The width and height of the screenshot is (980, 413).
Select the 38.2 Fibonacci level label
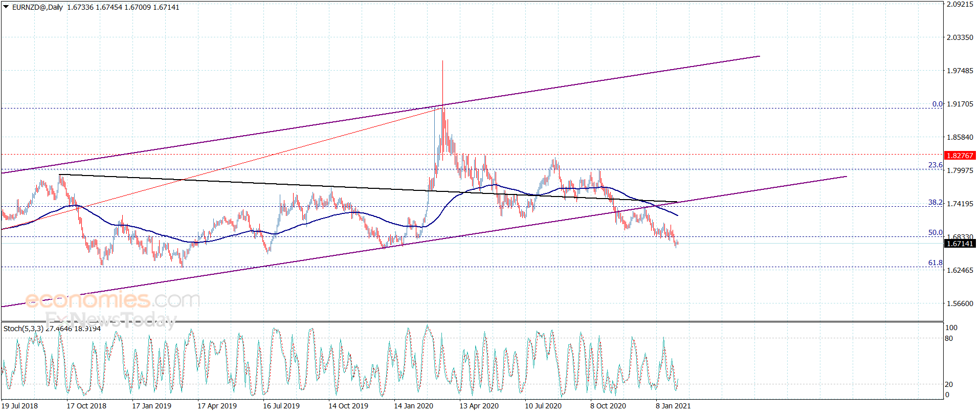(x=936, y=202)
